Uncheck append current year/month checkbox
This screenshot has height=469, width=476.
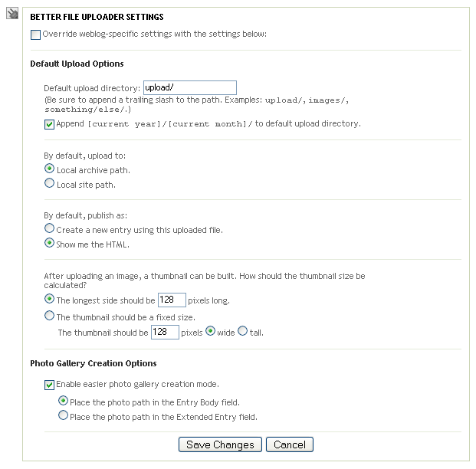pyautogui.click(x=49, y=124)
